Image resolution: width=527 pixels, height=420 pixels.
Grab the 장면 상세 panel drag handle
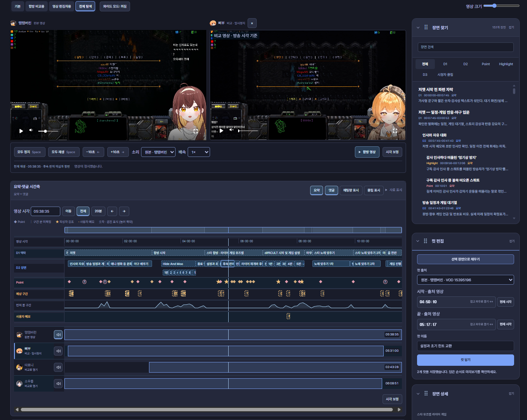click(426, 393)
